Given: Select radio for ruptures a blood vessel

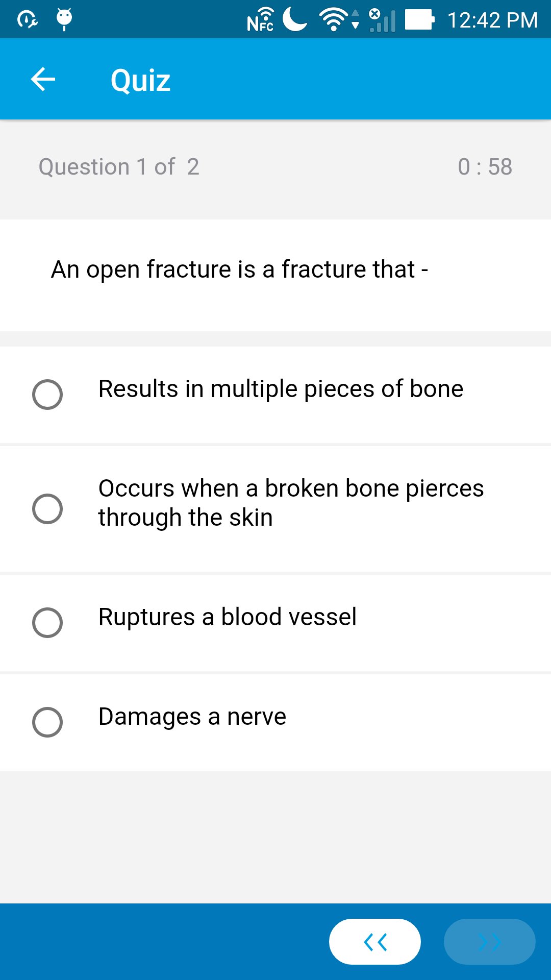Looking at the screenshot, I should click(x=47, y=623).
